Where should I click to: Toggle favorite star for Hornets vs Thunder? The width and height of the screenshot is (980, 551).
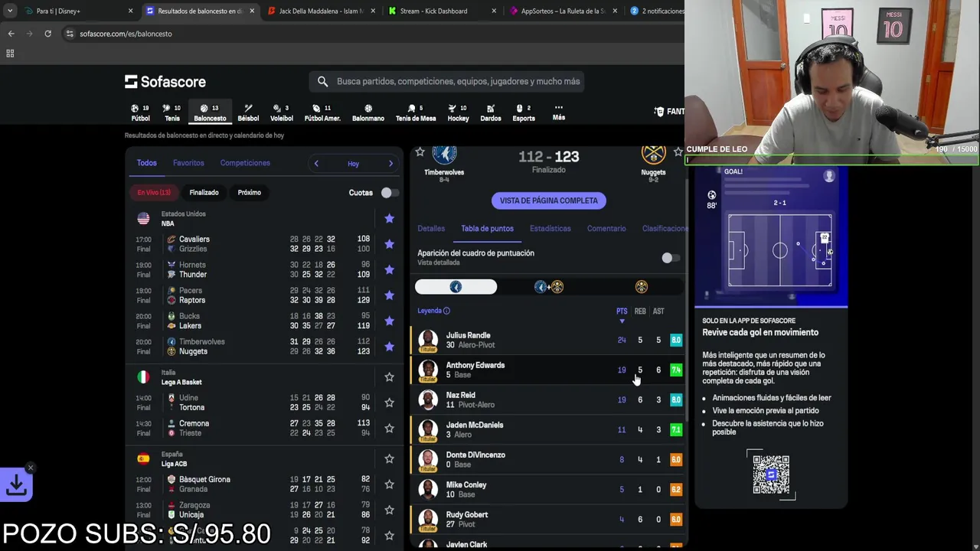pos(389,269)
